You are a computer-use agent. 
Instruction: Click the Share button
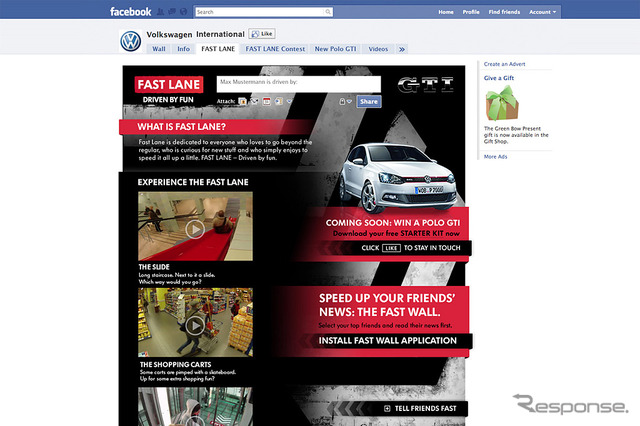coord(369,102)
